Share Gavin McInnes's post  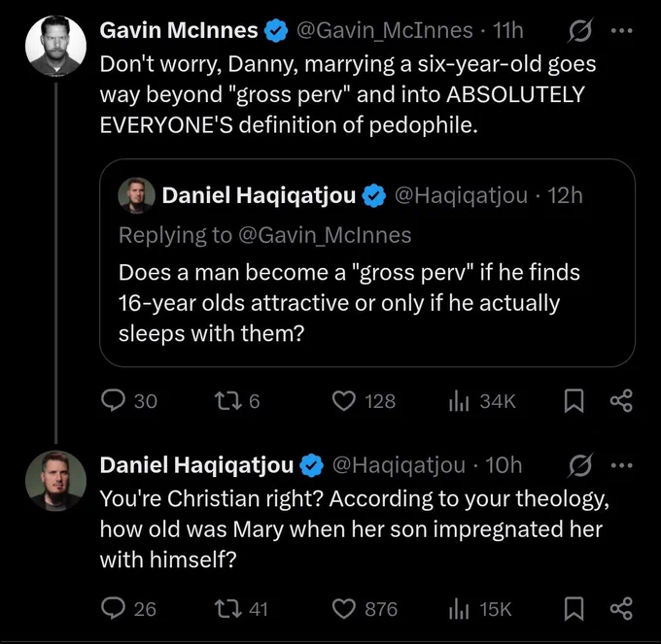(621, 400)
